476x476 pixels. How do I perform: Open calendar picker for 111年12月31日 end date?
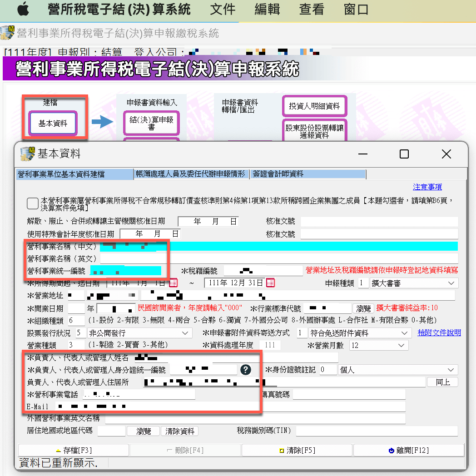point(270,283)
